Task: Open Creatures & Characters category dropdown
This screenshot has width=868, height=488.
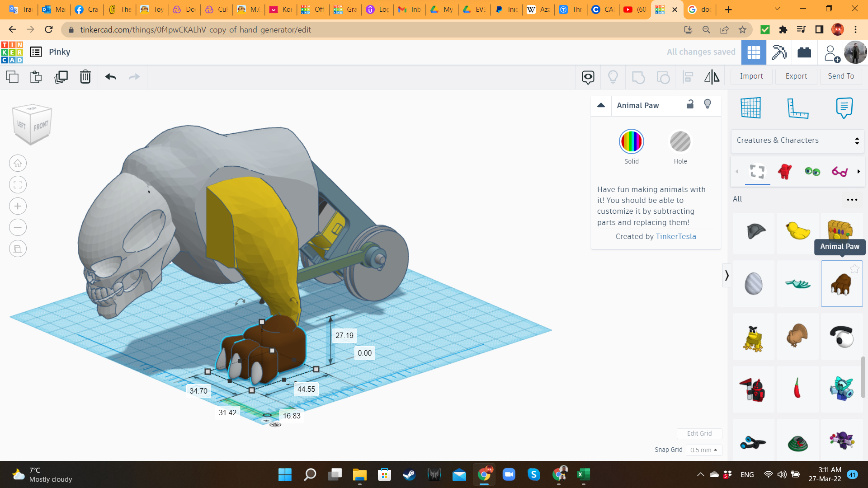Action: click(797, 141)
